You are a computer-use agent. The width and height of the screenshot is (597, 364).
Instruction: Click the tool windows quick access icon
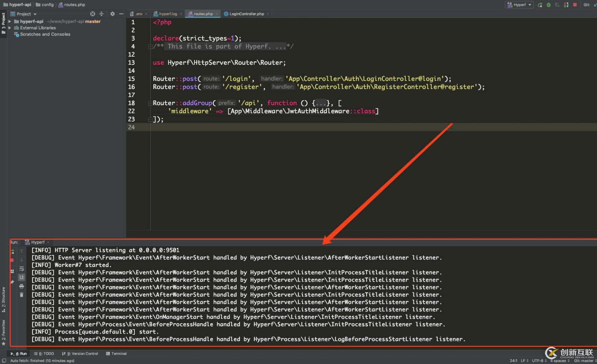[x=4, y=361]
